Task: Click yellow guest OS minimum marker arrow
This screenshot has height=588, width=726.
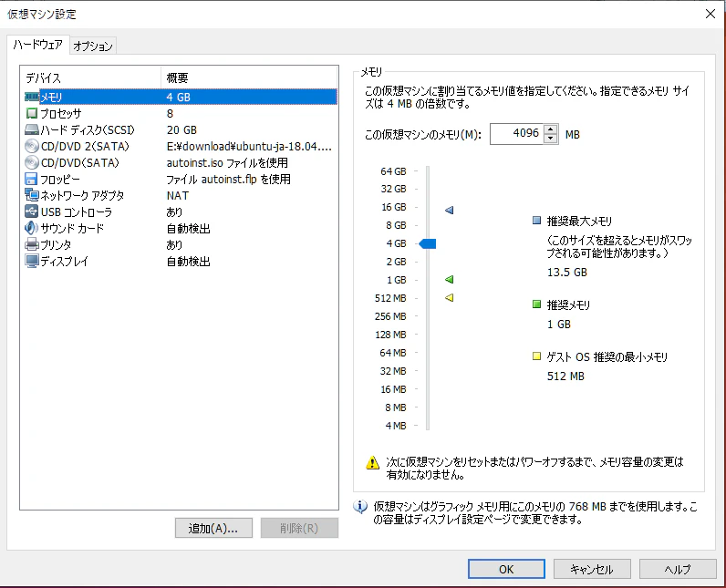Action: click(449, 298)
